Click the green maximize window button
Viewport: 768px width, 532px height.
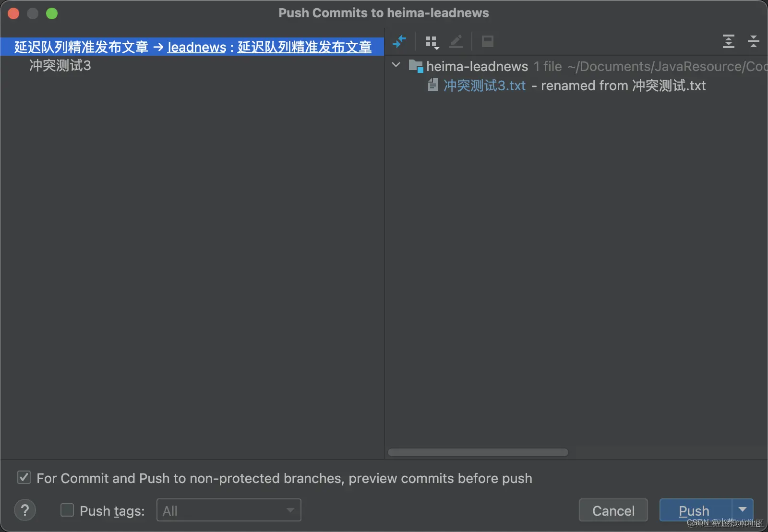[x=52, y=13]
